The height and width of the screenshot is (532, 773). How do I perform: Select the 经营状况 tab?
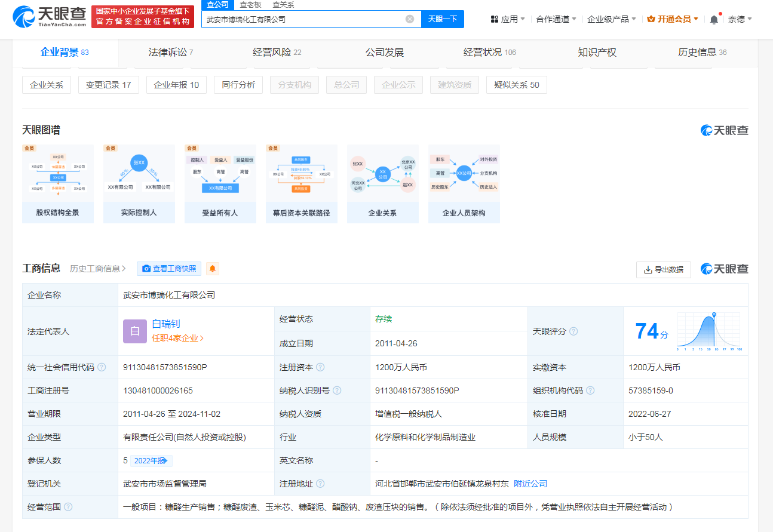490,53
